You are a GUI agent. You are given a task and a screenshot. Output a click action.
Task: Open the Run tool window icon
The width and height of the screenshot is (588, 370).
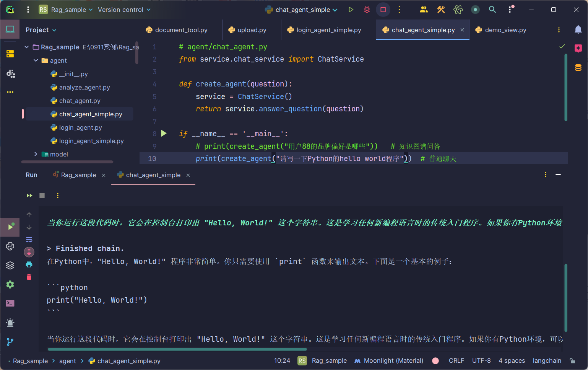[10, 227]
